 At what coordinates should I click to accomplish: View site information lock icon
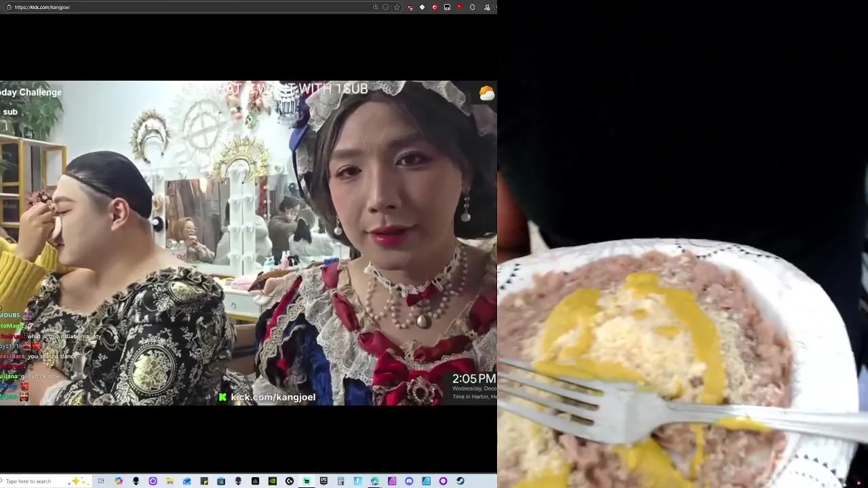point(8,7)
